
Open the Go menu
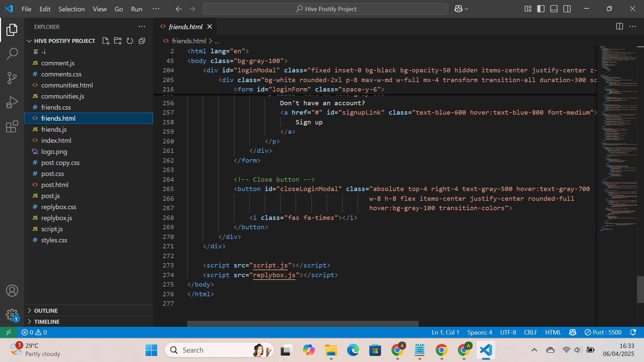[x=119, y=9]
